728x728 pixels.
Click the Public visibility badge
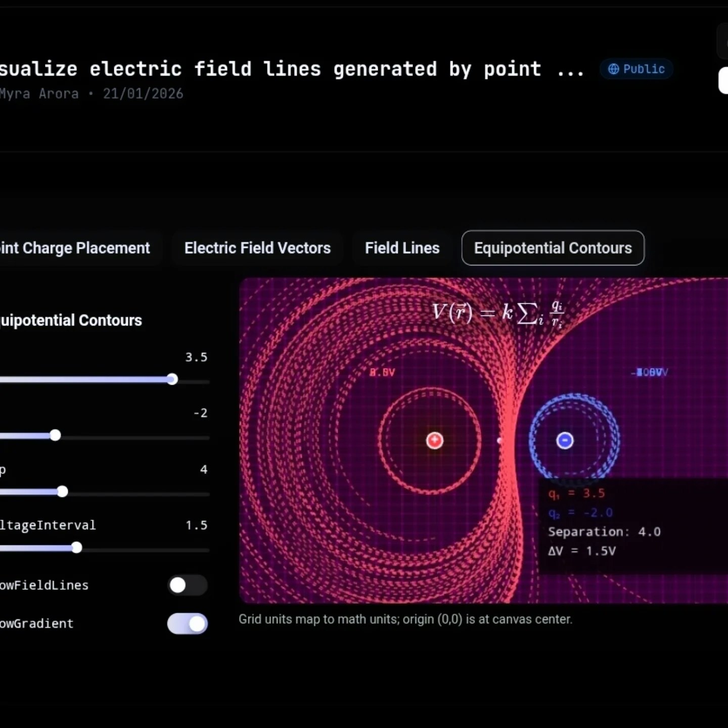[x=636, y=69]
